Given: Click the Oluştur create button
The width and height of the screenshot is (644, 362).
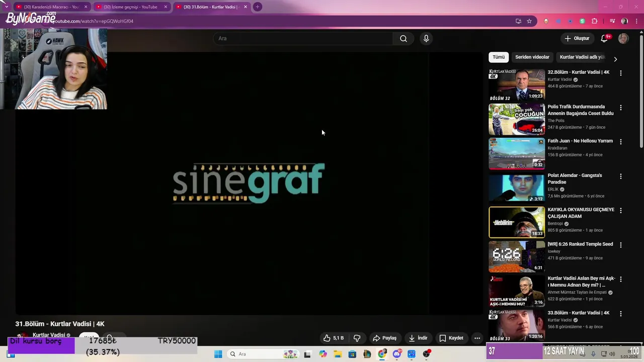Looking at the screenshot, I should (x=577, y=39).
